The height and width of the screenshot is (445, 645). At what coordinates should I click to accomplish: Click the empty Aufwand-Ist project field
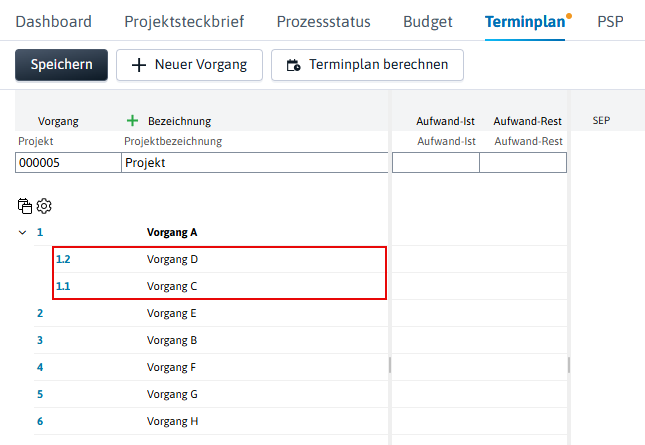pos(436,163)
